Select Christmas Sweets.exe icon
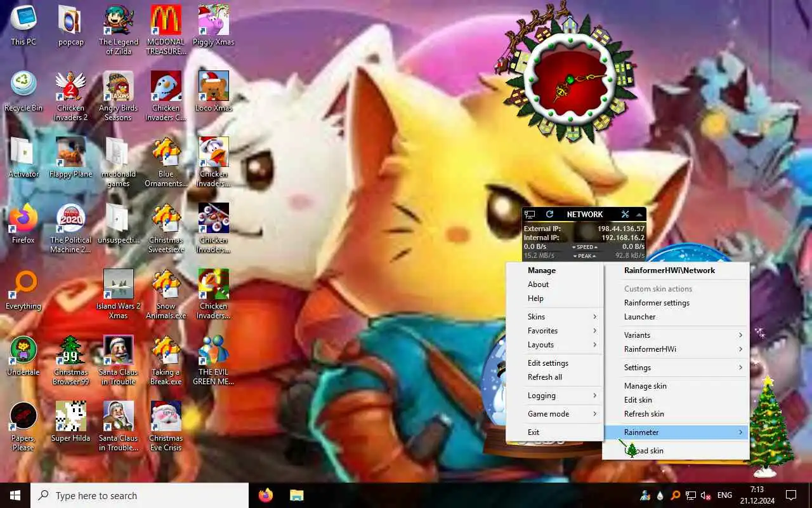812x508 pixels. pyautogui.click(x=166, y=228)
